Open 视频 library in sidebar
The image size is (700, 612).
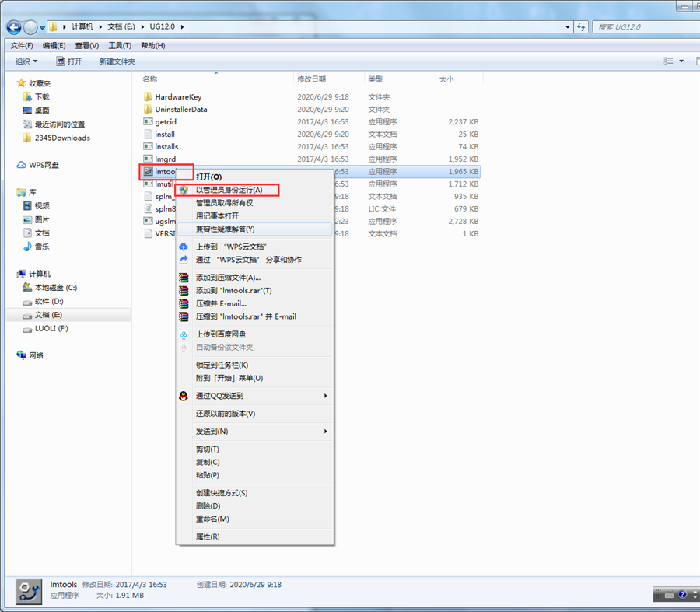tap(36, 205)
